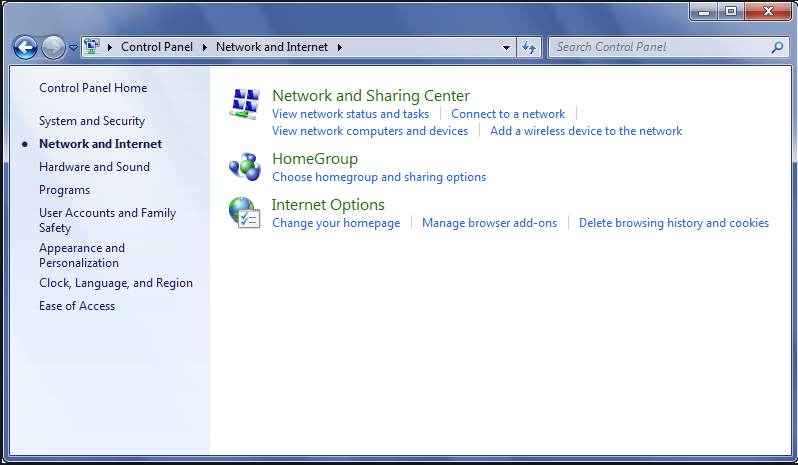This screenshot has width=798, height=465.
Task: Close the Control Panel window
Action: tap(768, 11)
